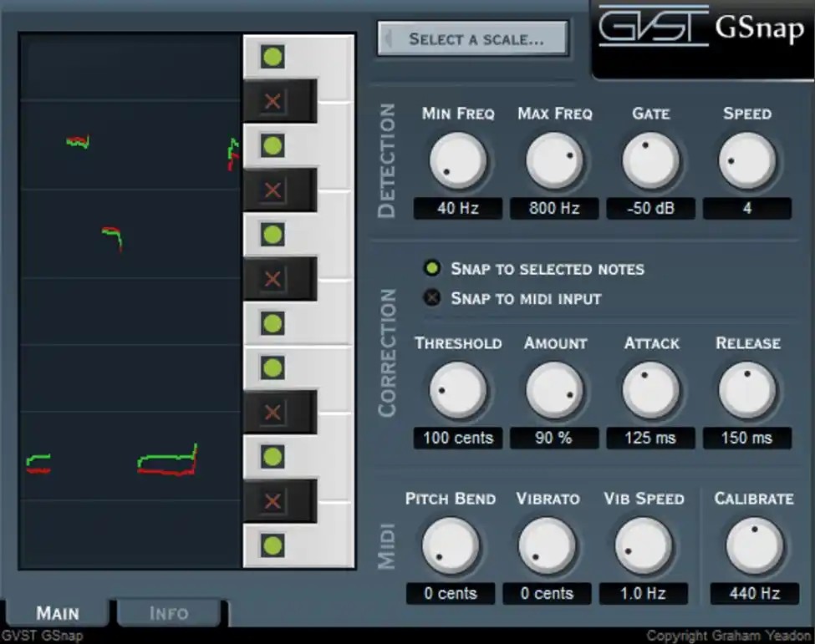Image resolution: width=815 pixels, height=644 pixels.
Task: Select Snap to selected notes option
Action: [534, 268]
